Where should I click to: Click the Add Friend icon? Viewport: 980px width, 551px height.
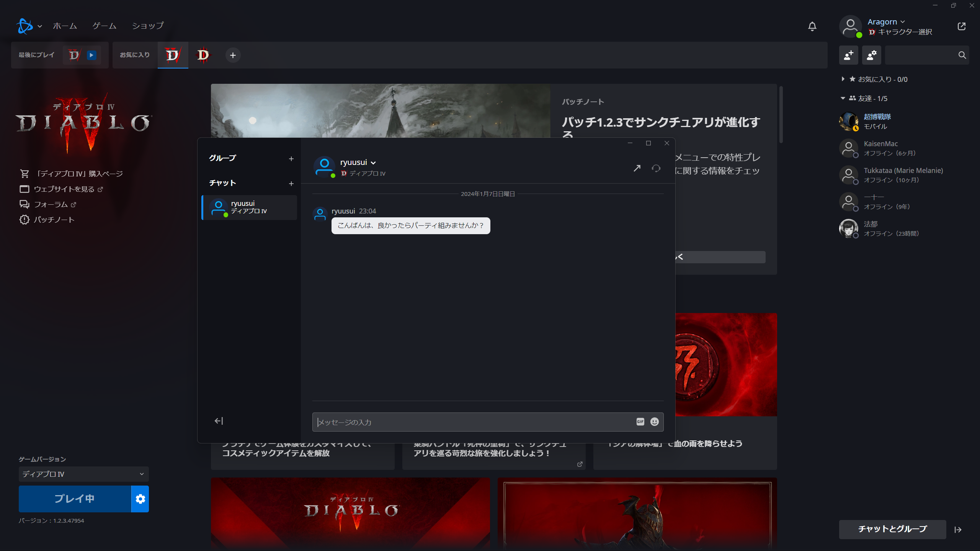[848, 55]
